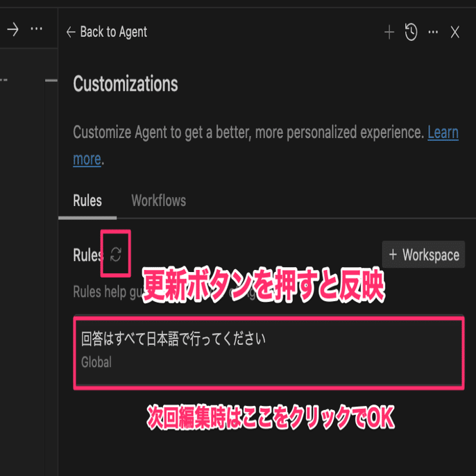Click the Japanese rule text 回答はすべて日本語で行ってください

[173, 339]
